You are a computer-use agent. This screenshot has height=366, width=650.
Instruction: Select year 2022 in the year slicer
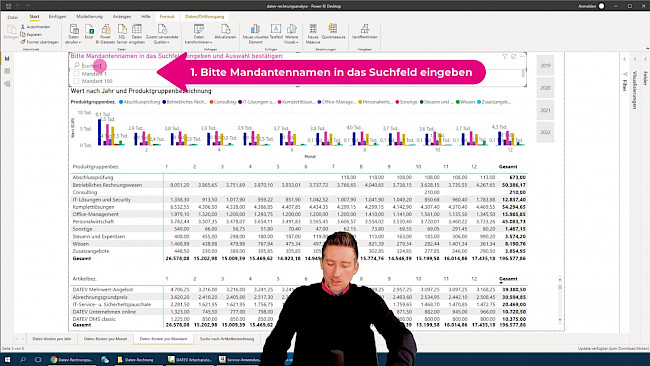click(545, 132)
